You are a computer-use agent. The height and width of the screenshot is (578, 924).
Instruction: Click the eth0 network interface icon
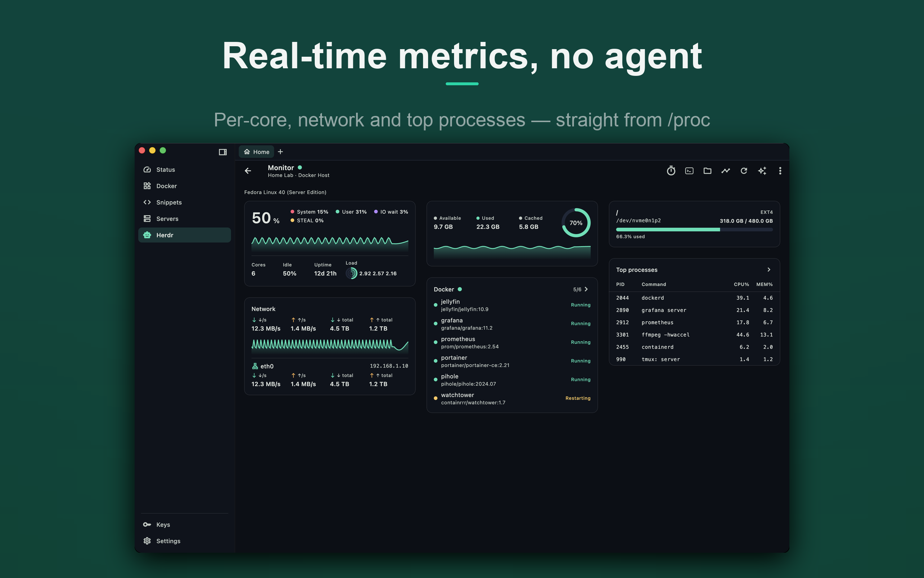[x=255, y=366]
